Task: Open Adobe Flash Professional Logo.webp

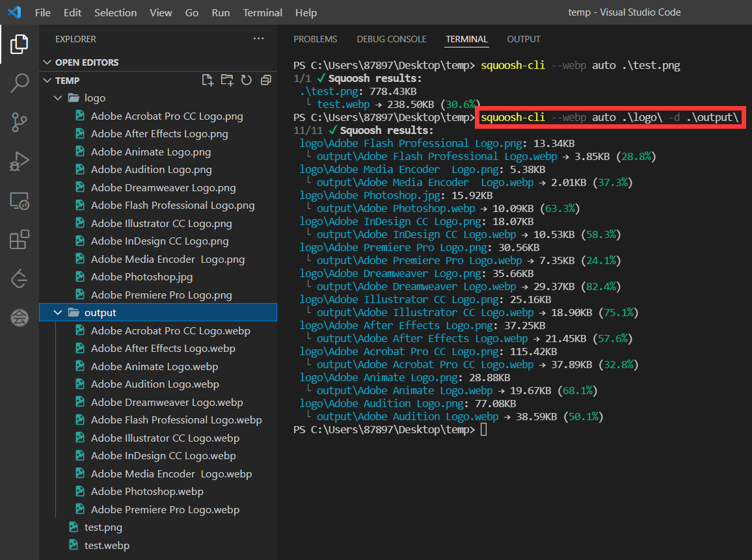Action: point(176,420)
